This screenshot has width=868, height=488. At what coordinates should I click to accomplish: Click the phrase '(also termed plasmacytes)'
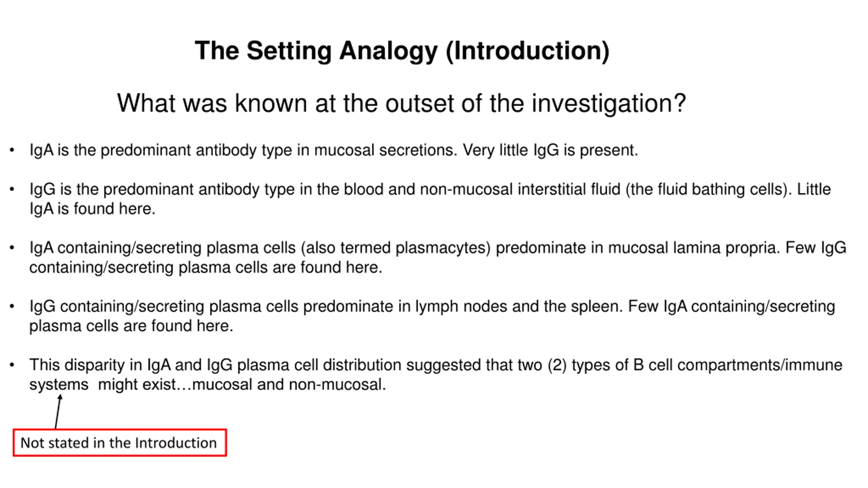click(x=396, y=248)
